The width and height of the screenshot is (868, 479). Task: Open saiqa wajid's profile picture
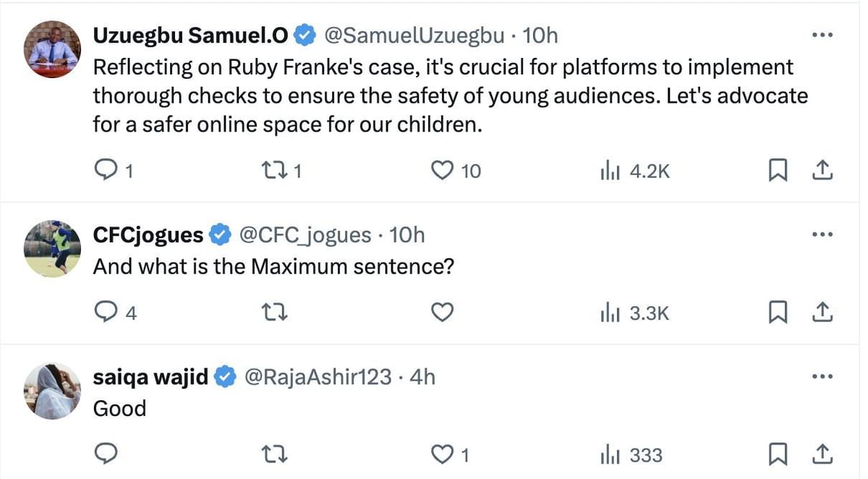[x=52, y=391]
